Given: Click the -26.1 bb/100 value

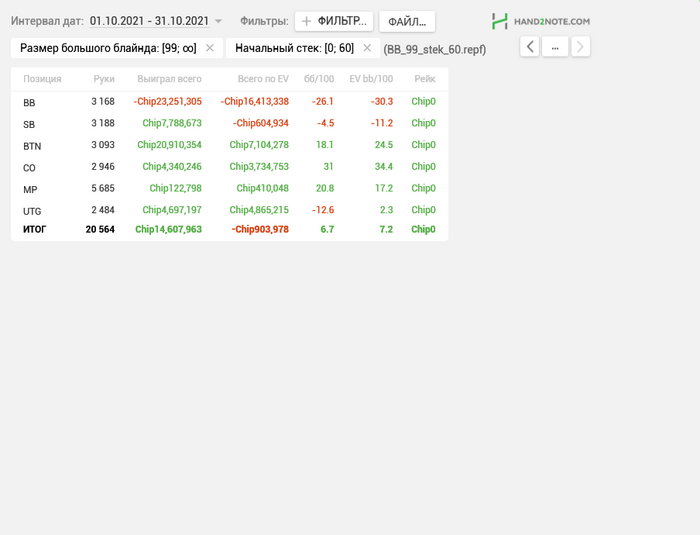Looking at the screenshot, I should [323, 102].
